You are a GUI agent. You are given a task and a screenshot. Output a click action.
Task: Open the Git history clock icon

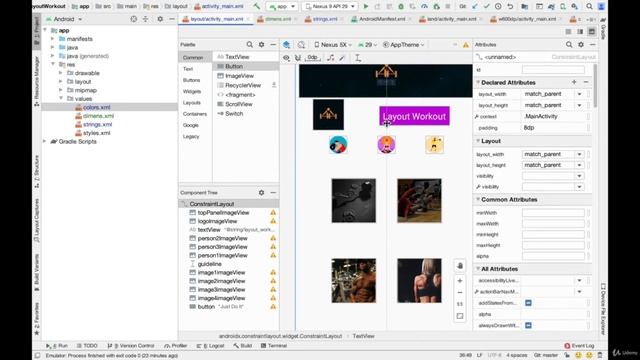tap(498, 7)
